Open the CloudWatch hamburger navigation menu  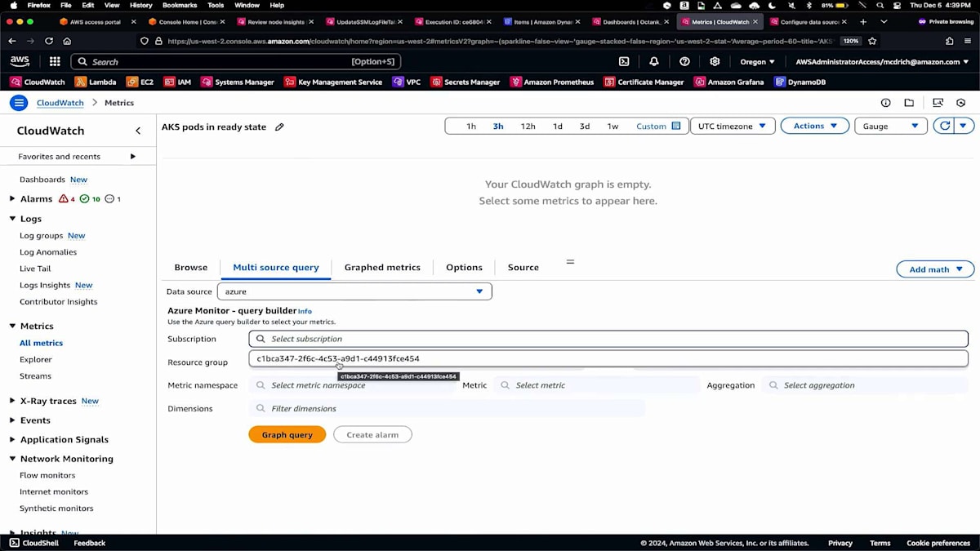[x=18, y=103]
